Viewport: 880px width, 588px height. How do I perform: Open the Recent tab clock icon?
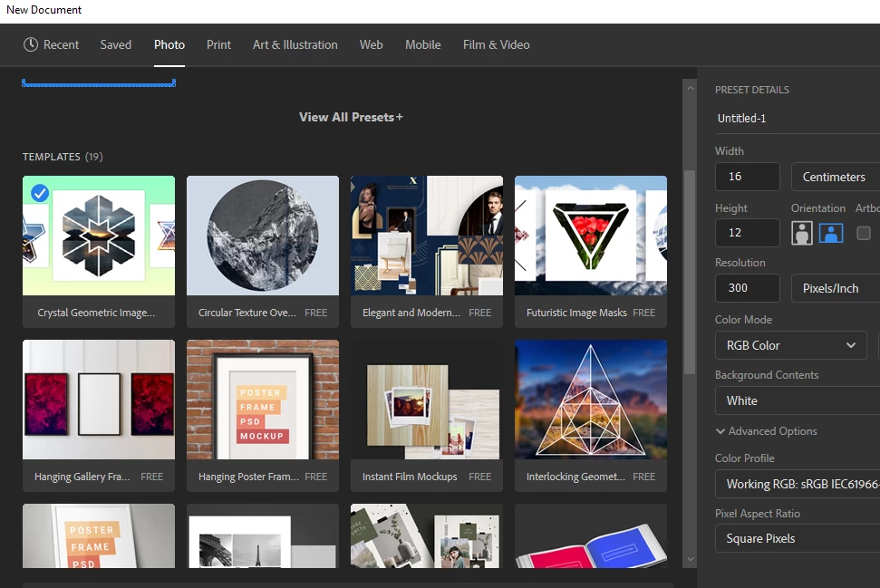(x=30, y=44)
